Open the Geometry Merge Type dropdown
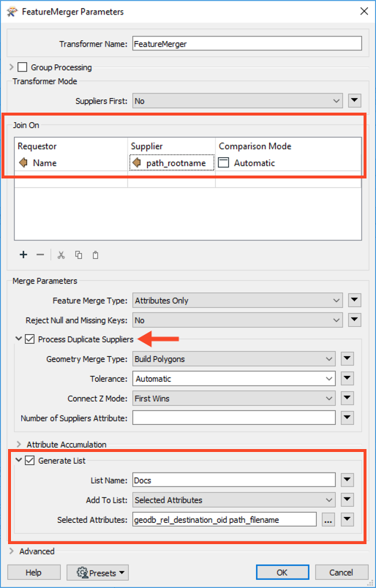 [234, 359]
